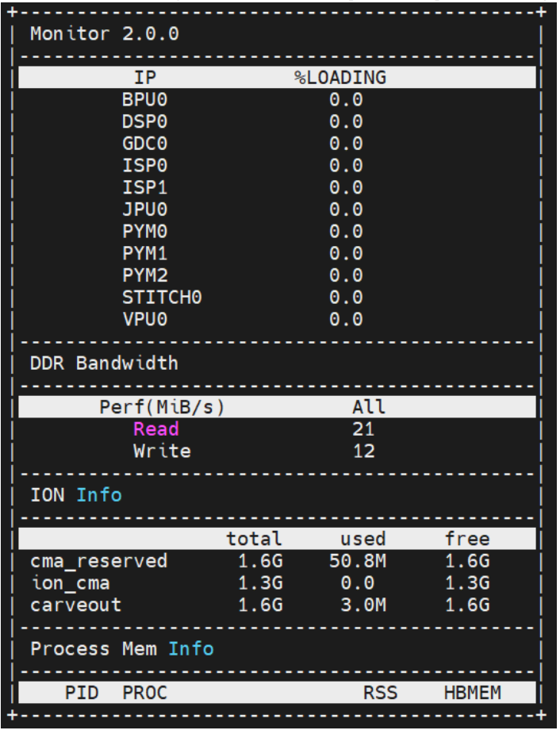560x734 pixels.
Task: Click the JPU0 row label
Action: pos(144,209)
